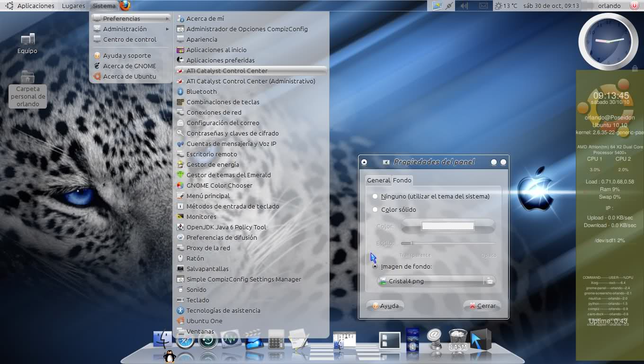Viewport: 644px width, 364px height.
Task: Click the mail envelope indicator icon
Action: [x=483, y=6]
